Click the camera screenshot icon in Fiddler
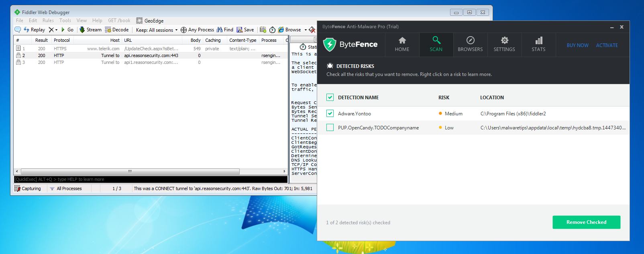 263,30
